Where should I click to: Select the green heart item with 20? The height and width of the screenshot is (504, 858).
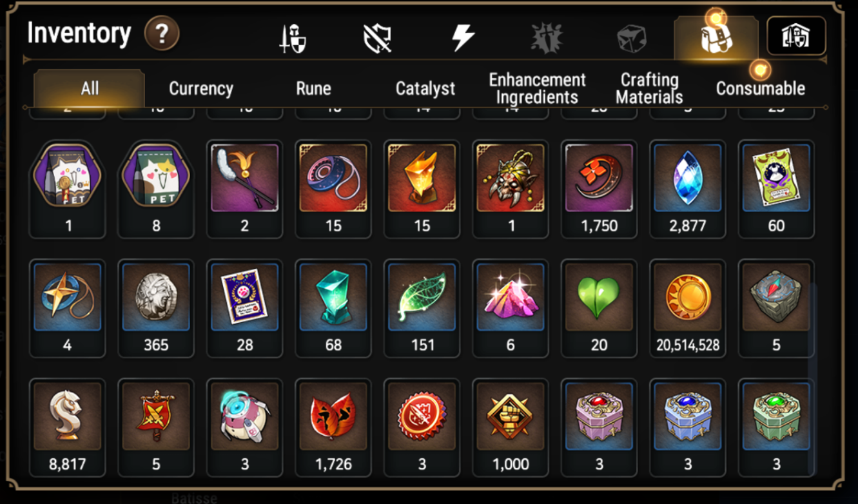(599, 308)
